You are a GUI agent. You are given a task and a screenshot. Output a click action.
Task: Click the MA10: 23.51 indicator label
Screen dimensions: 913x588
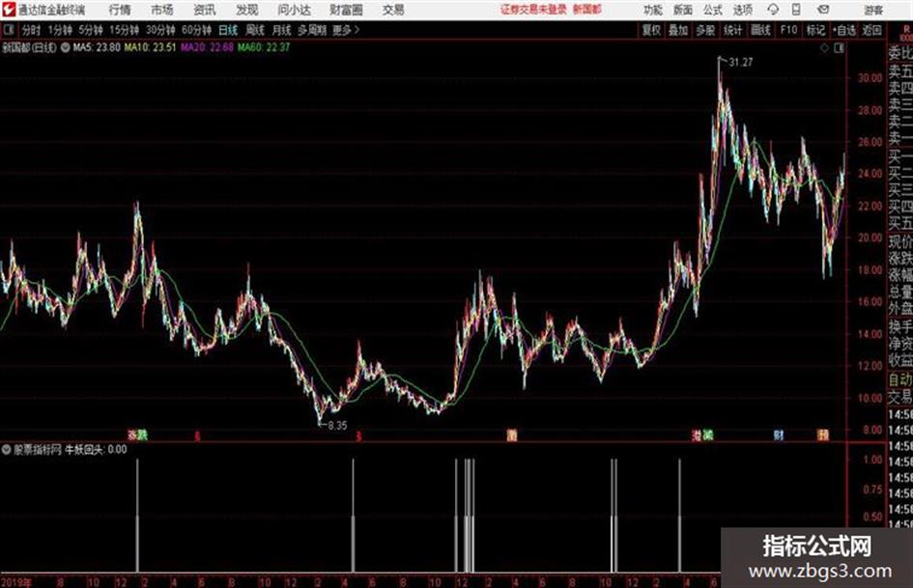pos(150,47)
